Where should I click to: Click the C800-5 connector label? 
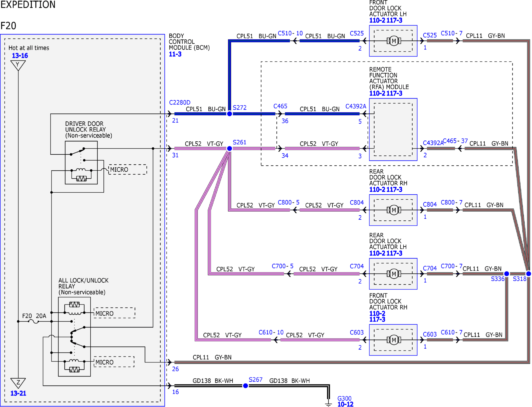(x=288, y=203)
